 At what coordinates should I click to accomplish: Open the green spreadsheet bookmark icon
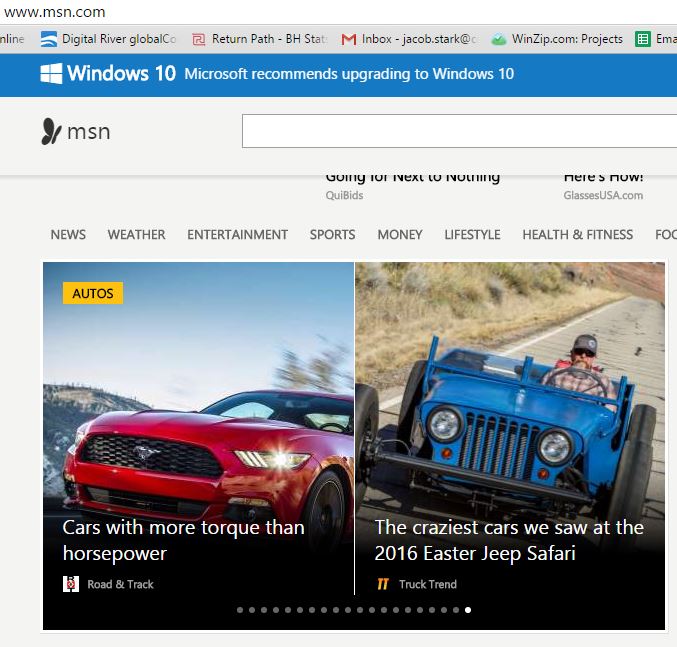pos(642,39)
